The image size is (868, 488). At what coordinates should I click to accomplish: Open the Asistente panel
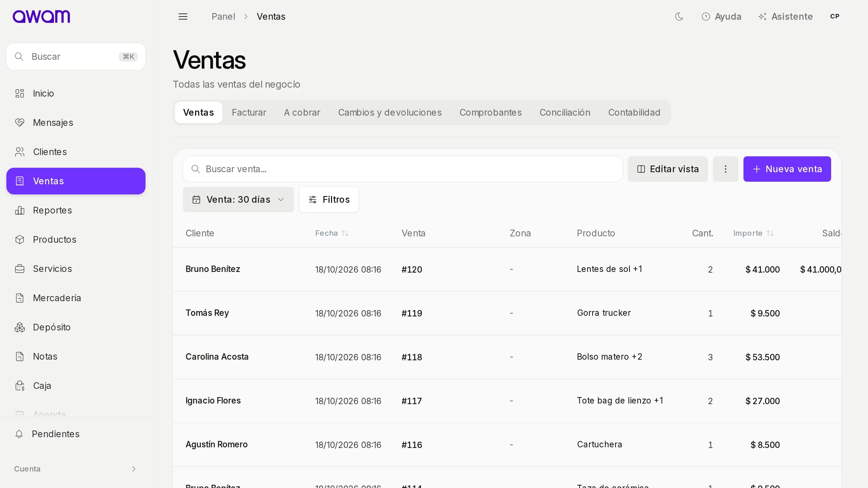tap(785, 17)
